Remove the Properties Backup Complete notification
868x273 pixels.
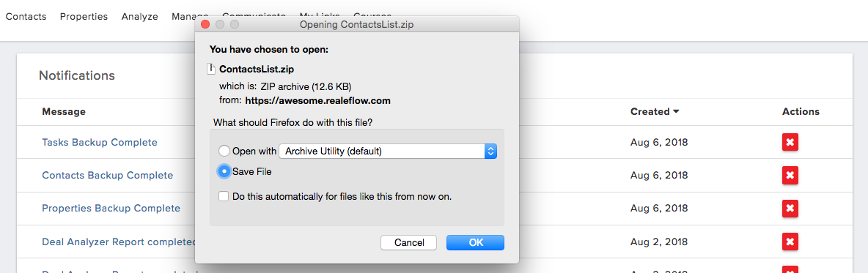[x=790, y=209]
